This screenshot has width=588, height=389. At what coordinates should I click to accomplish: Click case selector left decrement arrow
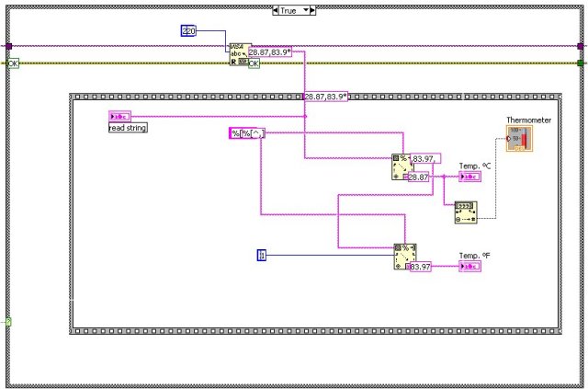277,10
